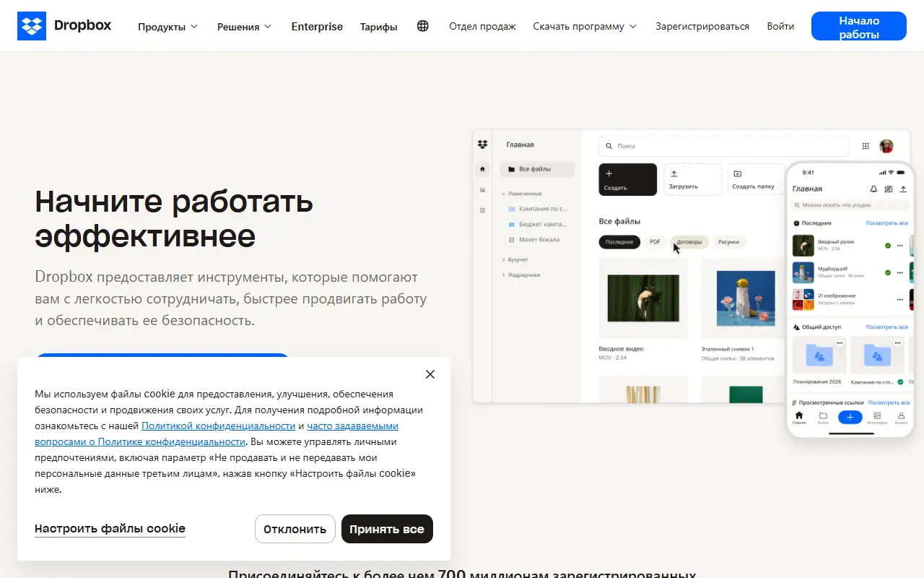The height and width of the screenshot is (578, 924).
Task: Select the Бюджет кампа... spreadsheet item
Action: click(538, 224)
